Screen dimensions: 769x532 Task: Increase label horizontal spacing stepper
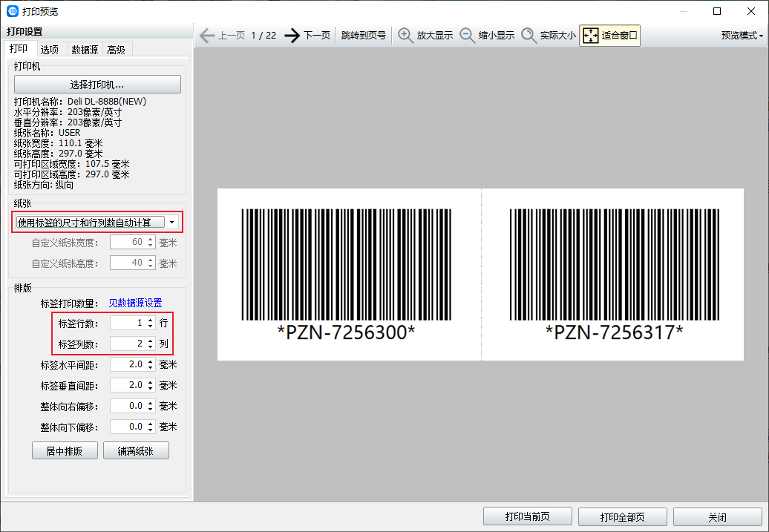151,361
